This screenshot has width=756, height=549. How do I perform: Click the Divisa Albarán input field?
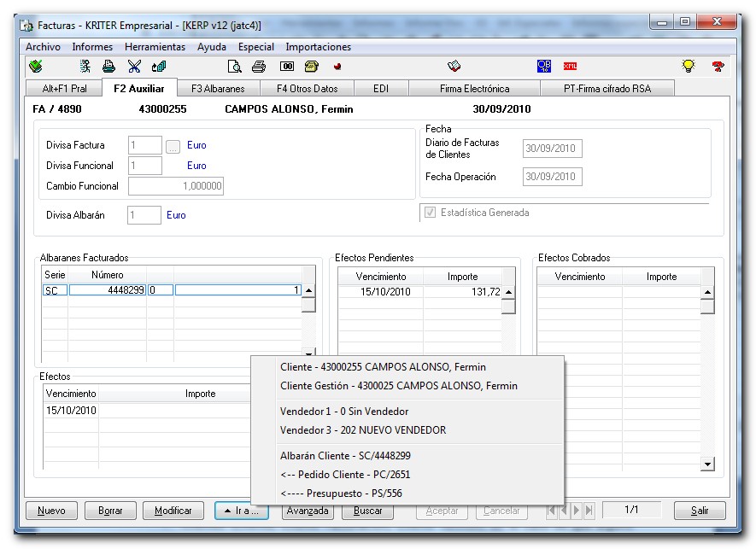[x=144, y=215]
